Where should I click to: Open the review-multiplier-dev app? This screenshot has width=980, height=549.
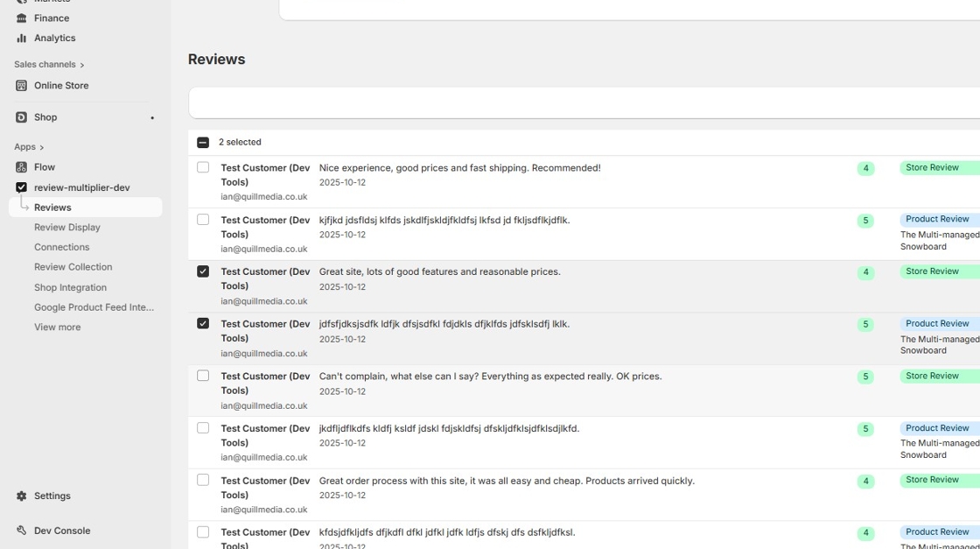pos(80,187)
